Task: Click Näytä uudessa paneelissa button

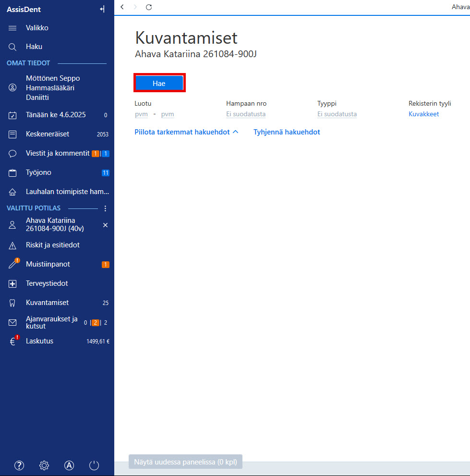Action: click(185, 462)
